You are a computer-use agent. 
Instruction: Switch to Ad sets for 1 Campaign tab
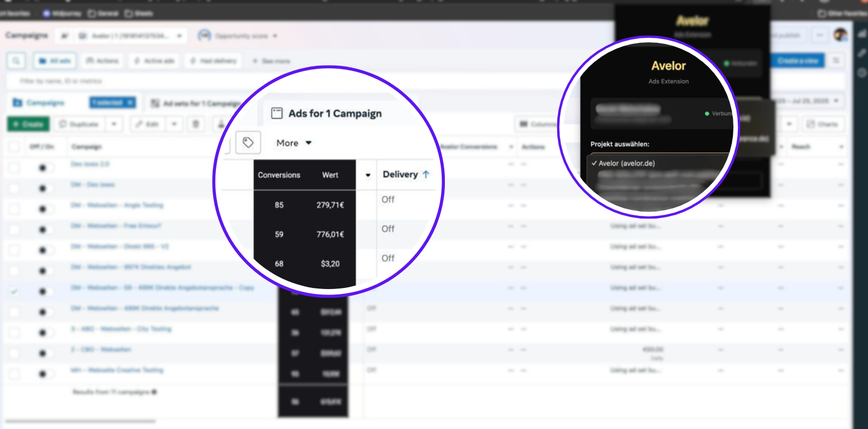pyautogui.click(x=196, y=103)
